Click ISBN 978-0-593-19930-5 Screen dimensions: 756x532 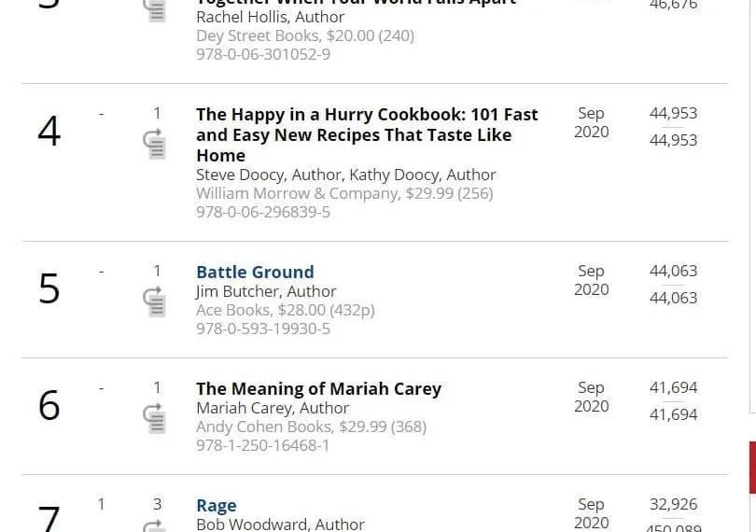tap(263, 329)
